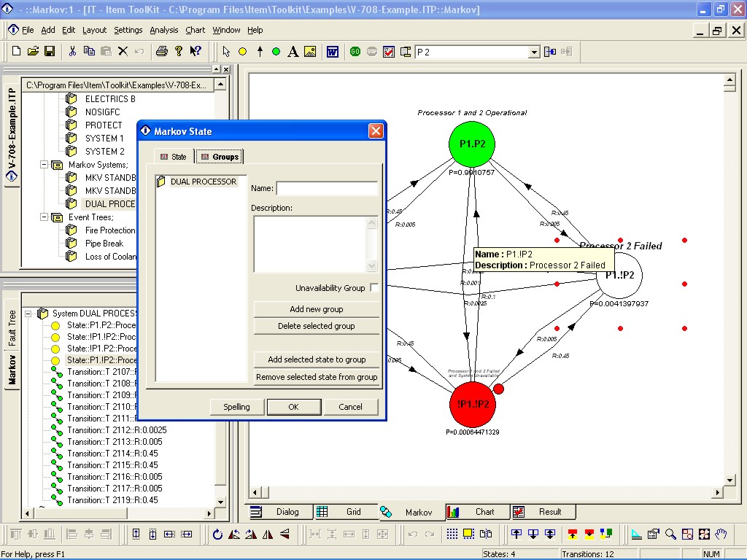Click the Name input field

327,189
